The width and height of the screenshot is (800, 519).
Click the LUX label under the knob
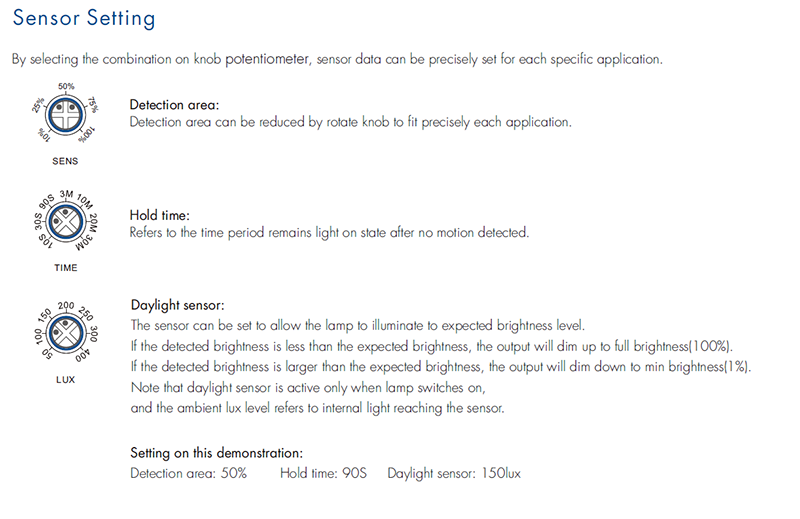coord(65,380)
